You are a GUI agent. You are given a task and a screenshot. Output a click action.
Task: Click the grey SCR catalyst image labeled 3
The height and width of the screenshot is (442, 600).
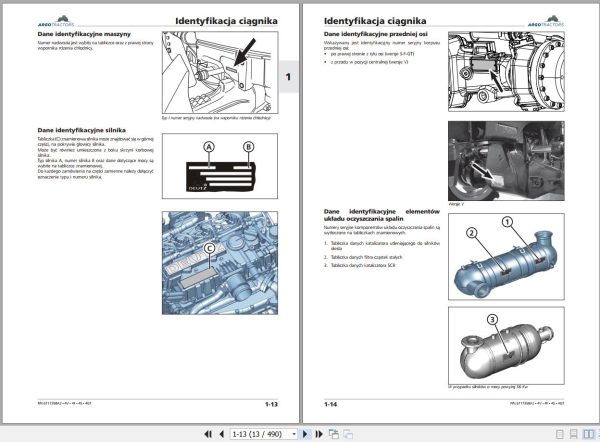point(506,346)
